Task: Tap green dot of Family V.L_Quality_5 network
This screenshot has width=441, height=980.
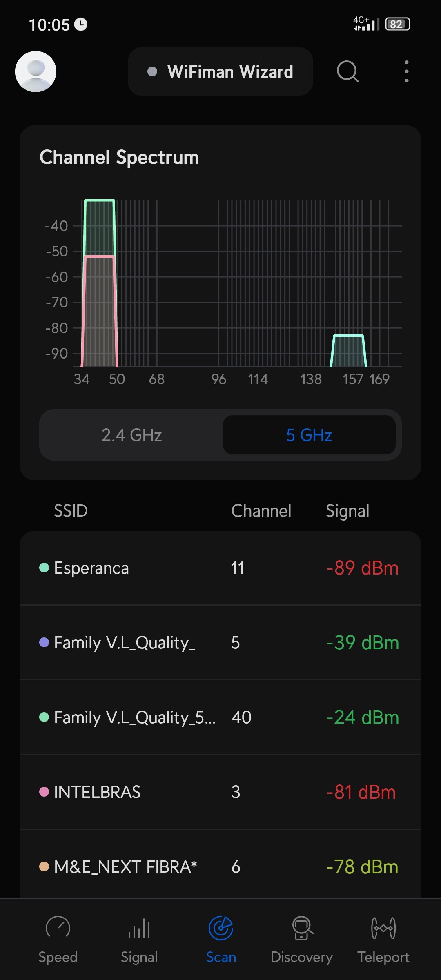Action: pos(44,717)
